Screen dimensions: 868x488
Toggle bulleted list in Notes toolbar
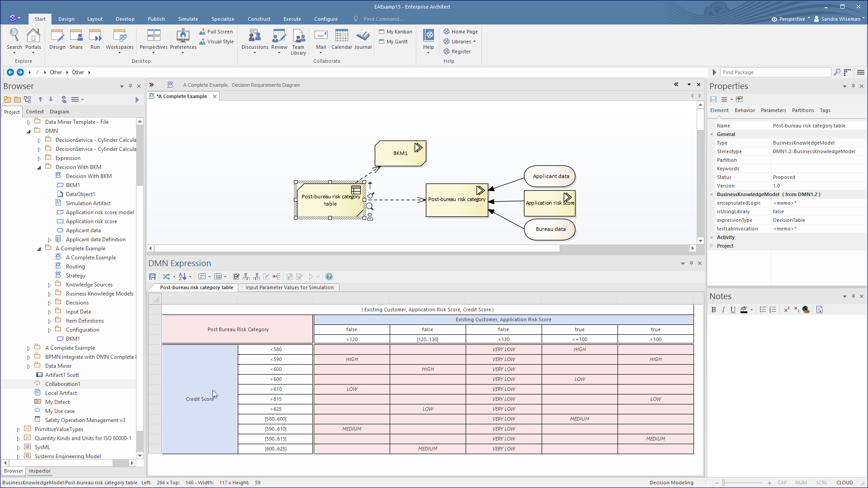[763, 310]
